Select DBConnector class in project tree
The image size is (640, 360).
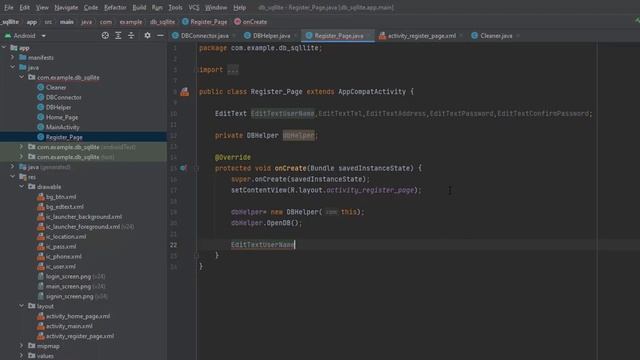tap(63, 97)
